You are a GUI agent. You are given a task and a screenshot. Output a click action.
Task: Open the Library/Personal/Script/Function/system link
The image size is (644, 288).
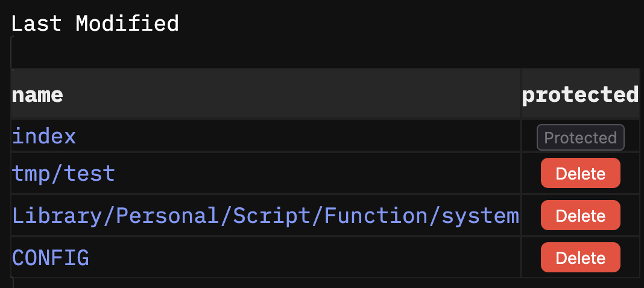pos(265,216)
